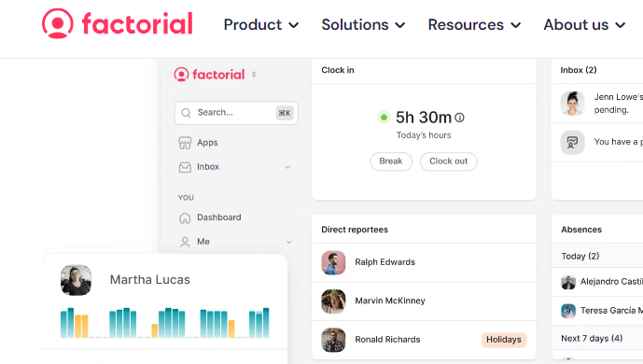Click the Dashboard home icon

(x=185, y=217)
